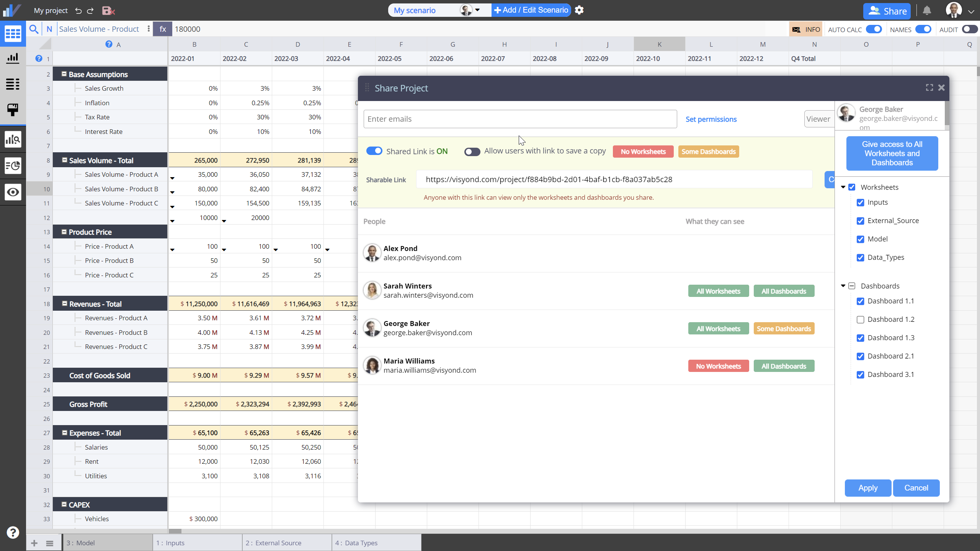Open the spreadsheet grid view
Image resolution: width=980 pixels, height=551 pixels.
click(13, 34)
